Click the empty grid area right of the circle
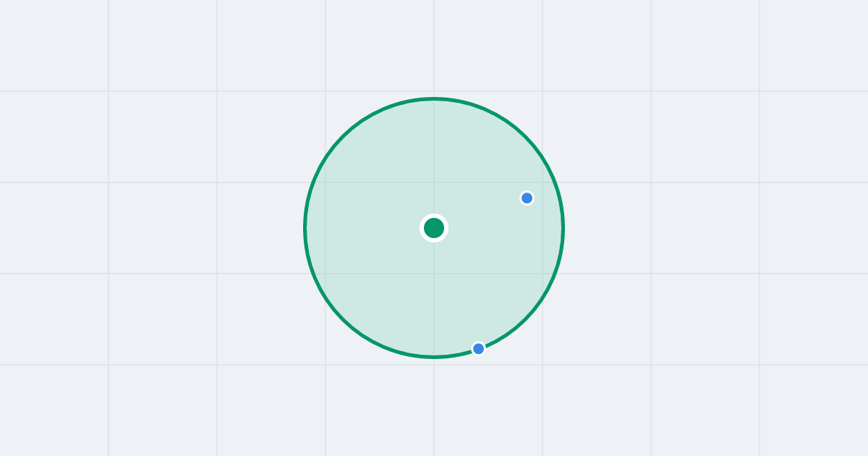This screenshot has height=456, width=868. click(716, 228)
